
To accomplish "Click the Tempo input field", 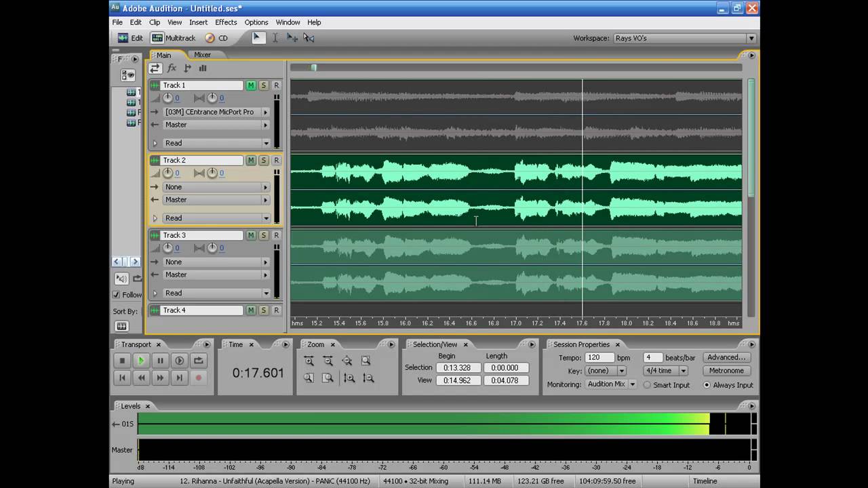I will click(599, 357).
